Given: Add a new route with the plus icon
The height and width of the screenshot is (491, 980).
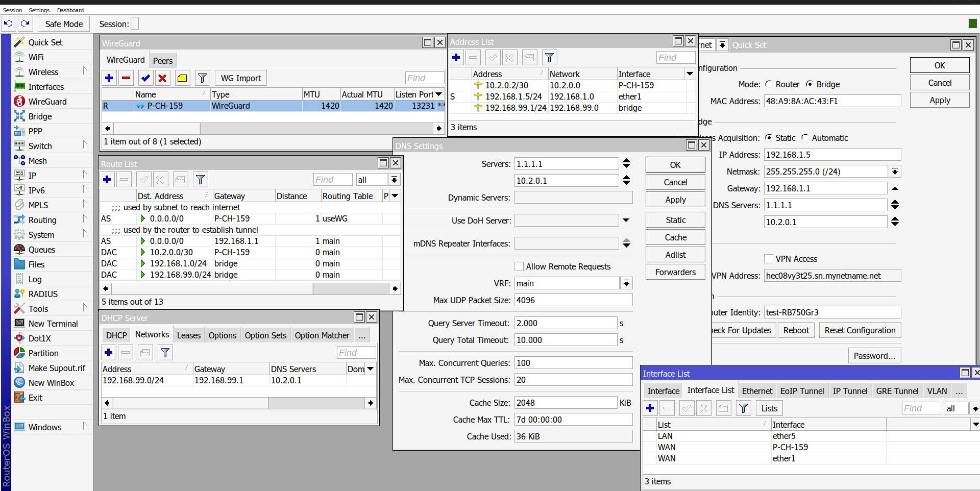Looking at the screenshot, I should (x=107, y=180).
